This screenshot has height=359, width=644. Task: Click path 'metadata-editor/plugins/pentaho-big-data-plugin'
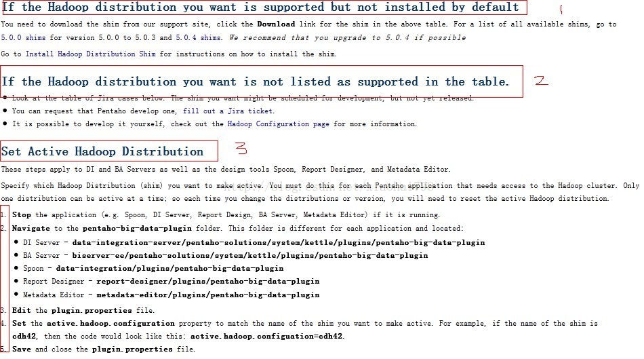click(208, 295)
